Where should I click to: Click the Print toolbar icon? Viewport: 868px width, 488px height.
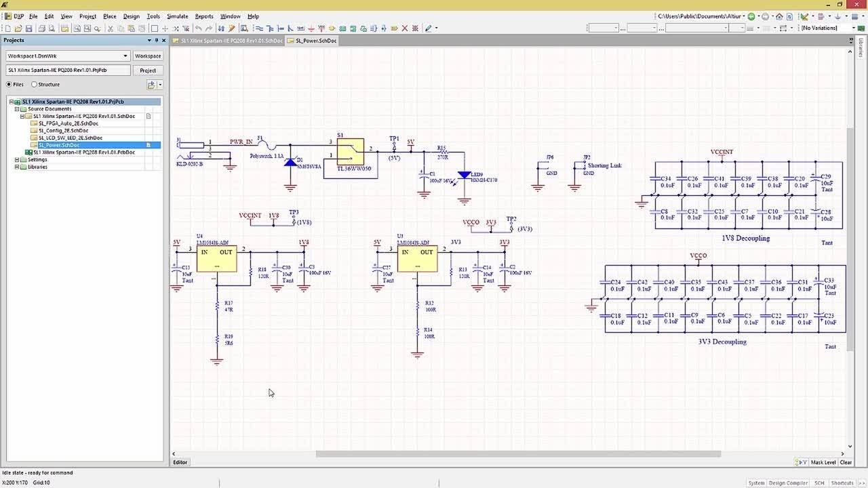click(41, 28)
